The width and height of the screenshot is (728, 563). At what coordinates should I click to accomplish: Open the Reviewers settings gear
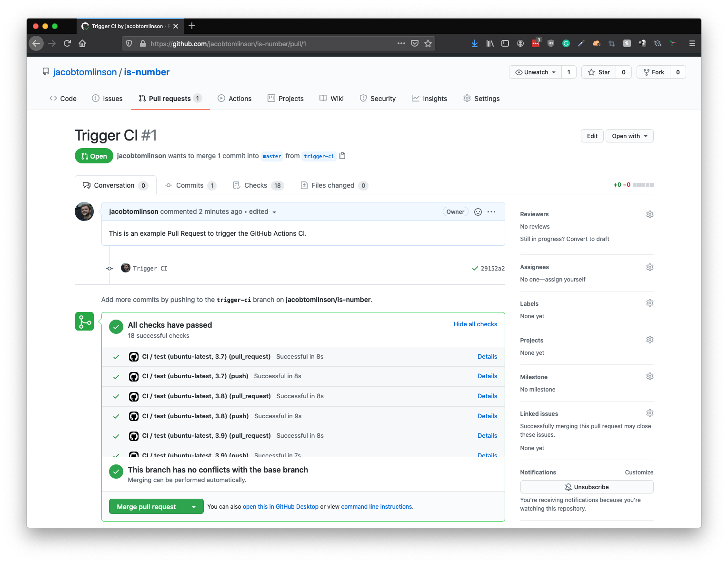click(x=649, y=214)
